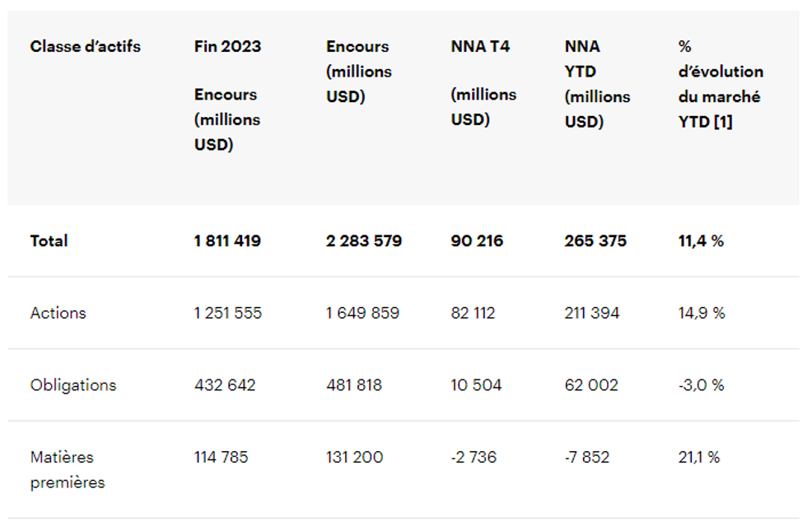Select the Total value 1 811 419

click(x=227, y=241)
